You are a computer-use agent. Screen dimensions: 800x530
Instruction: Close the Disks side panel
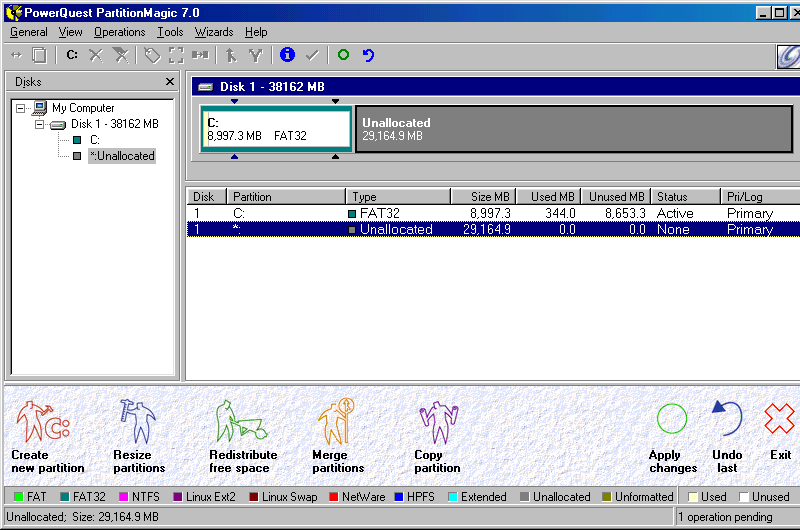(x=169, y=82)
